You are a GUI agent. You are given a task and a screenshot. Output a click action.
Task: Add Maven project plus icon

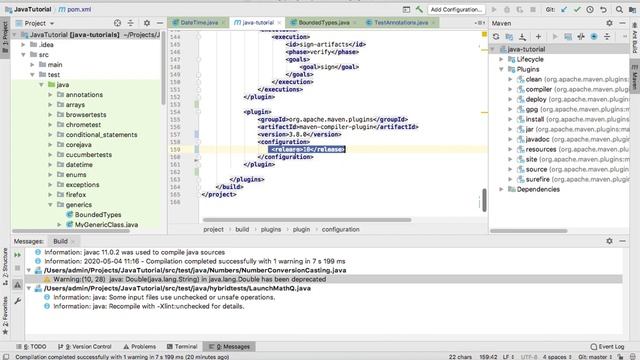(x=538, y=37)
